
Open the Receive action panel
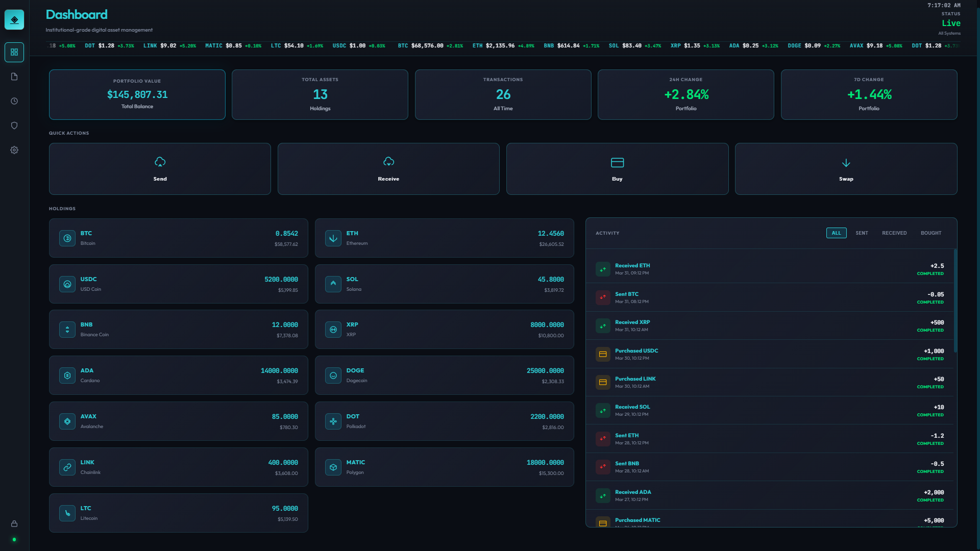pos(388,169)
